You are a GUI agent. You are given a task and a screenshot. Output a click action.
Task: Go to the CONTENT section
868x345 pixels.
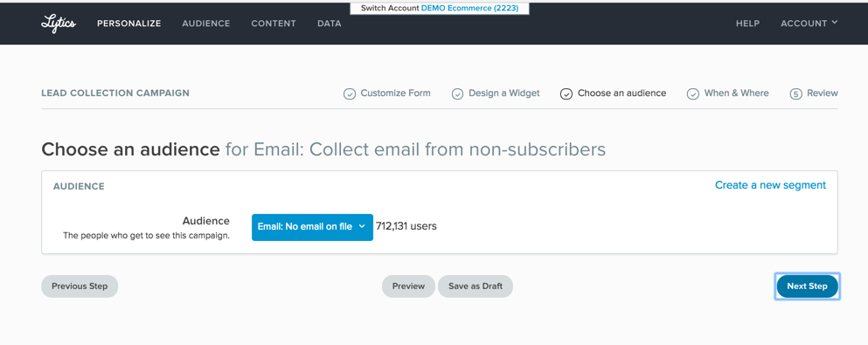274,24
